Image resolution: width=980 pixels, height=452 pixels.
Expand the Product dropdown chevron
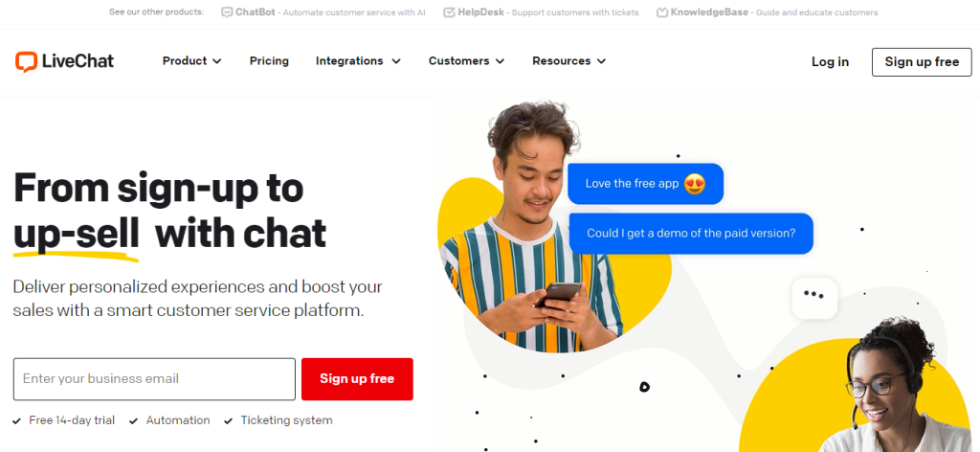217,61
